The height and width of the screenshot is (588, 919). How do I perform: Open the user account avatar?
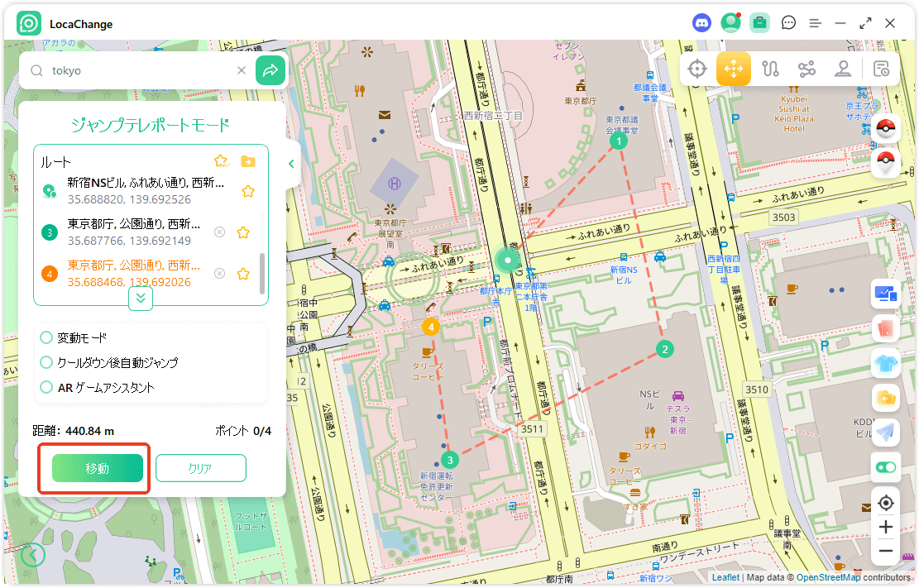click(x=731, y=23)
